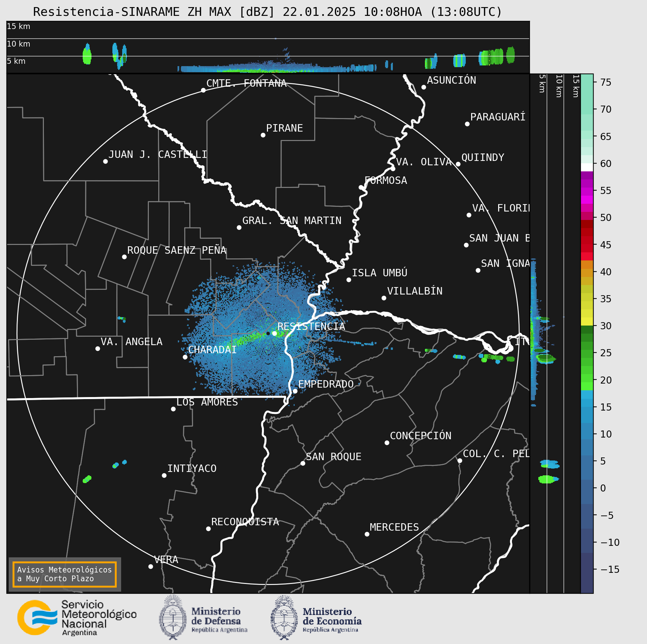The image size is (647, 644).
Task: Click the ROQUE SAENZ PEÑA label
Action: pyautogui.click(x=177, y=250)
